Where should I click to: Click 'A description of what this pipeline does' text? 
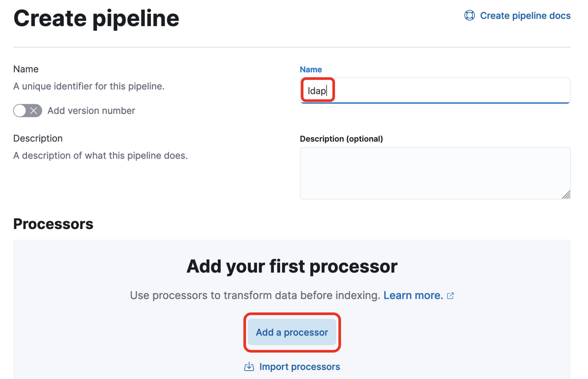tap(101, 156)
